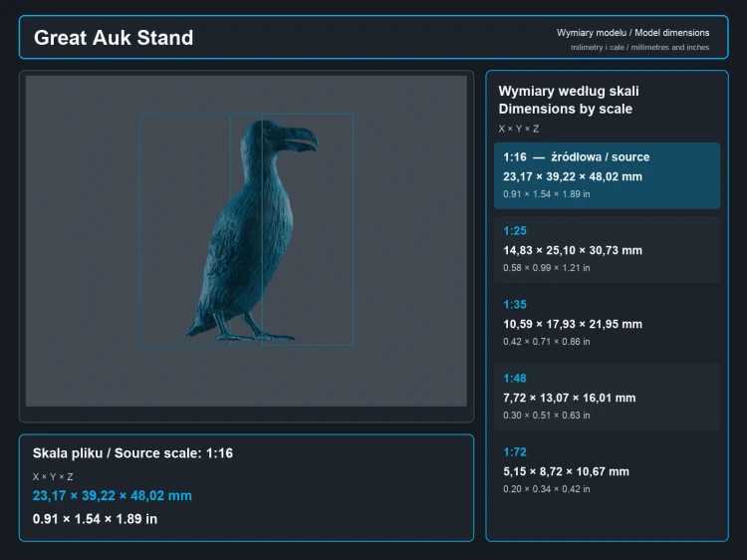The width and height of the screenshot is (747, 560).
Task: Click the 0.58 × 0.99 × 1.21 in value
Action: 547,268
